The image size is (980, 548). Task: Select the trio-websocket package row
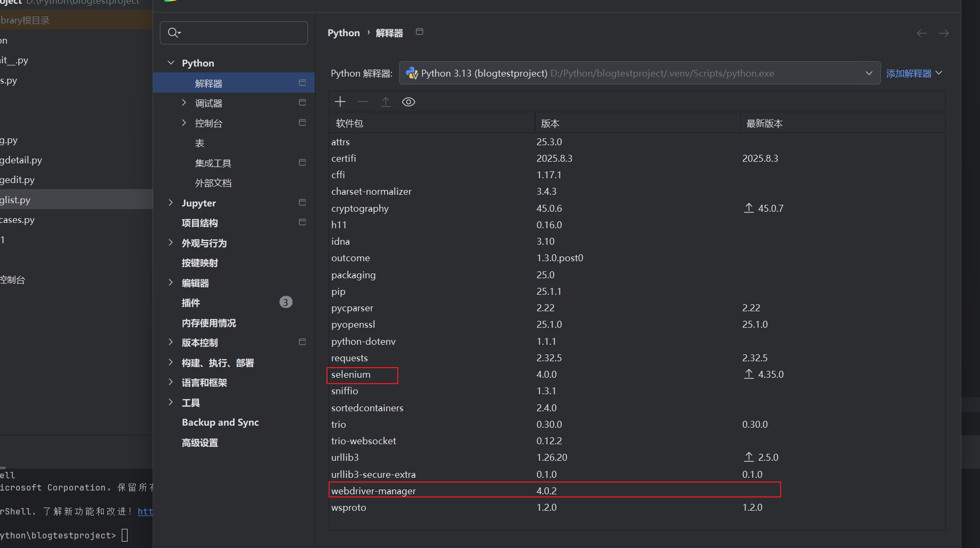(637, 441)
